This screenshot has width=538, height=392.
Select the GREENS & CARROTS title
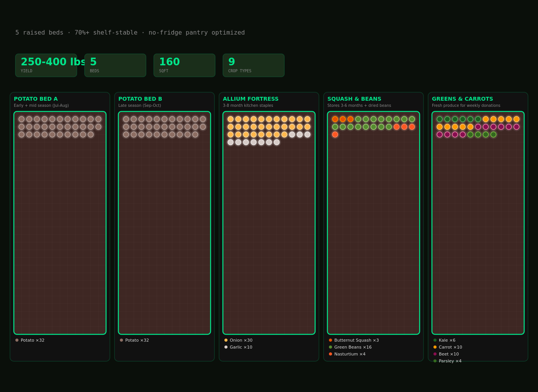pos(462,99)
